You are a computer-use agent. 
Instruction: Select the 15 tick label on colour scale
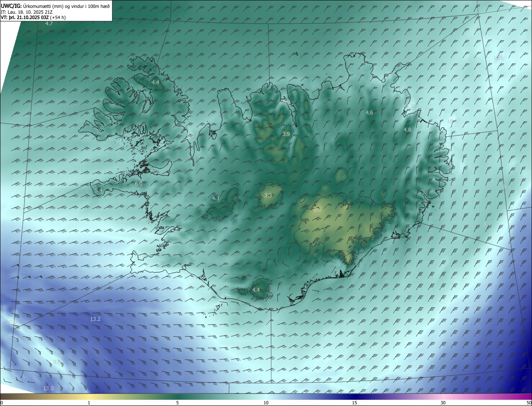coord(355,403)
